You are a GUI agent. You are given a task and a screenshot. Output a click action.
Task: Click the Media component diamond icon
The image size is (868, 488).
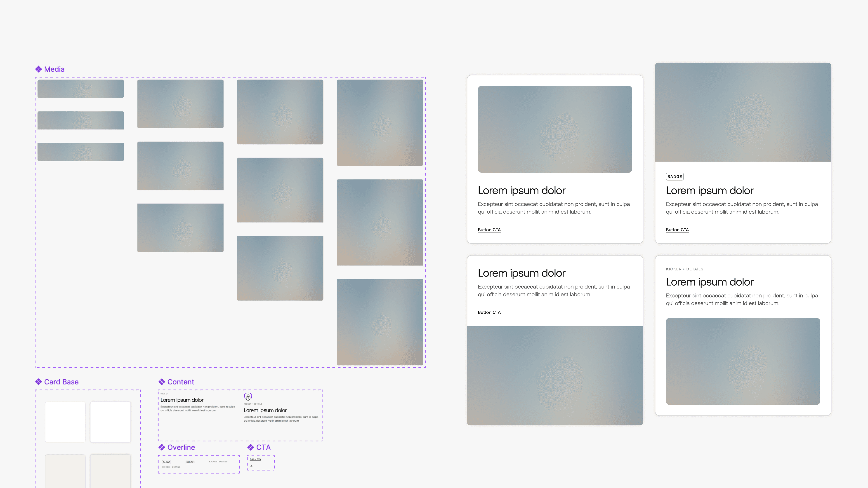[38, 69]
